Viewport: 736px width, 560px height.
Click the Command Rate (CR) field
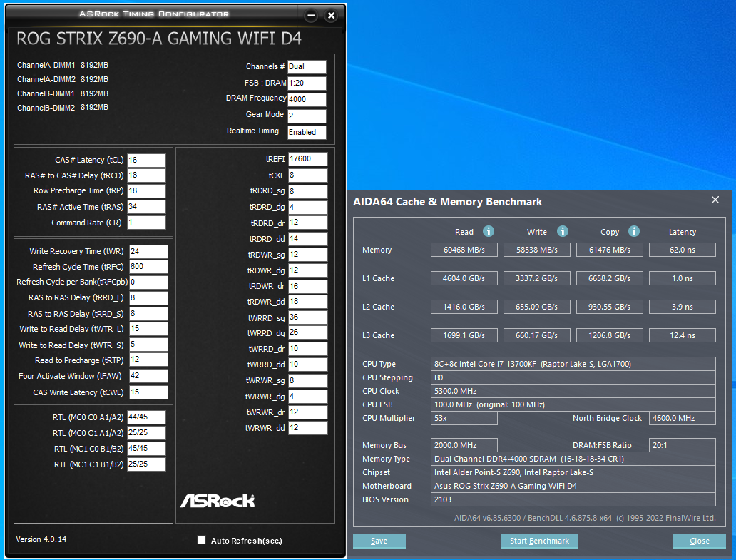(x=146, y=223)
